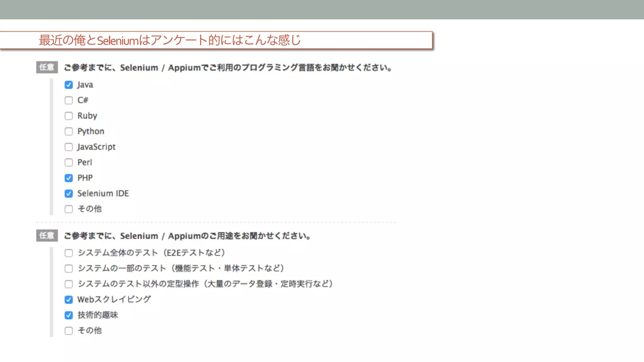Check その他 under Selenium/Appiumのご用途
644x362 pixels.
tap(69, 331)
